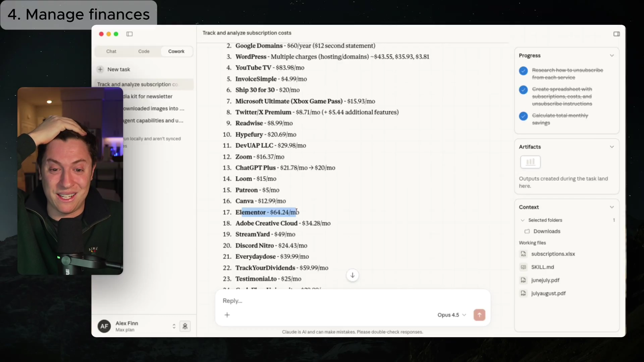Collapse the Artifacts panel chevron

point(612,147)
